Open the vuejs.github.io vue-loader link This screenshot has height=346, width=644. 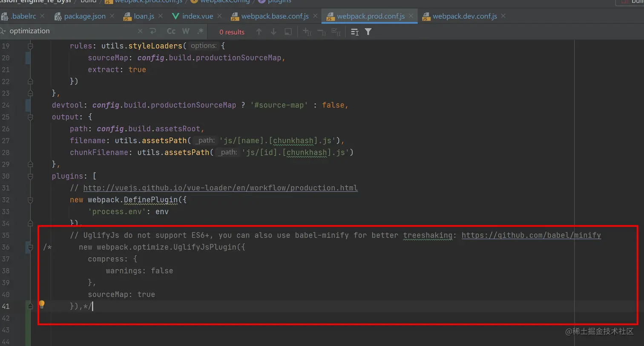tap(220, 188)
